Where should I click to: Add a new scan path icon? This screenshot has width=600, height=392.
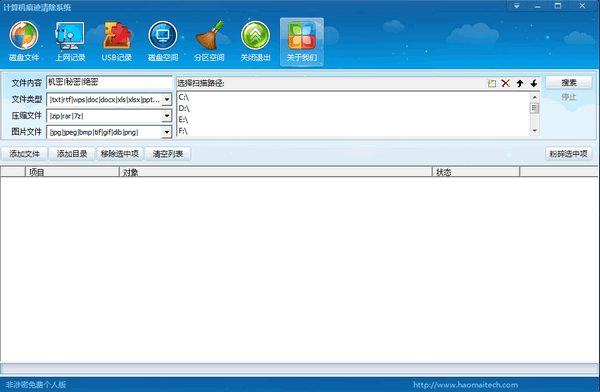[492, 83]
